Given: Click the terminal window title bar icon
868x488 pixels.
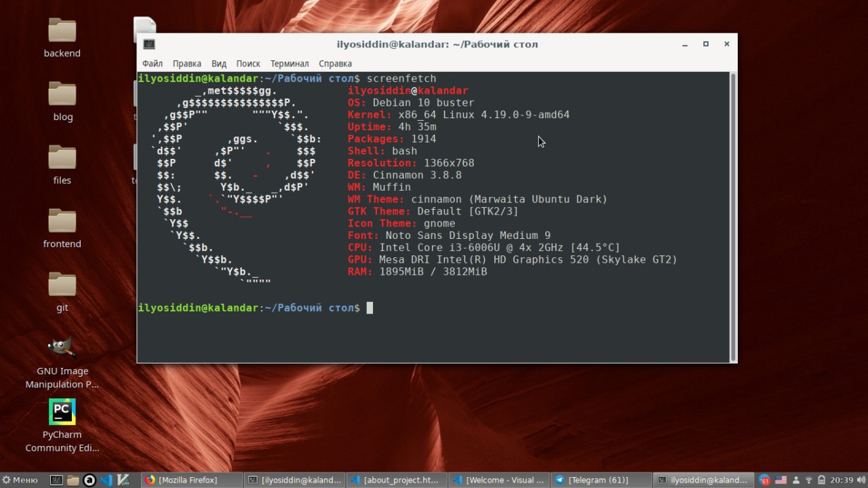Looking at the screenshot, I should click(x=149, y=44).
